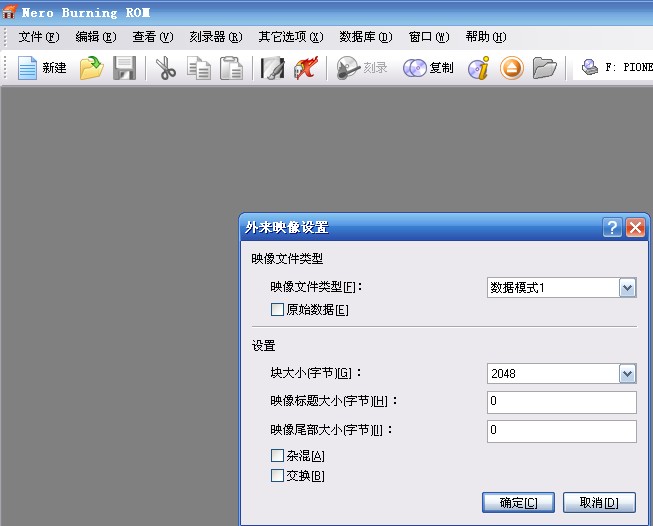Open the 映像文件类型 dropdown arrow
The height and width of the screenshot is (526, 653).
click(628, 288)
